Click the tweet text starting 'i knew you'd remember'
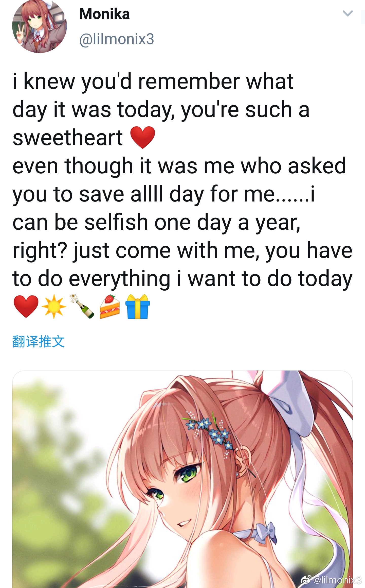Image resolution: width=365 pixels, height=588 pixels. point(153,82)
